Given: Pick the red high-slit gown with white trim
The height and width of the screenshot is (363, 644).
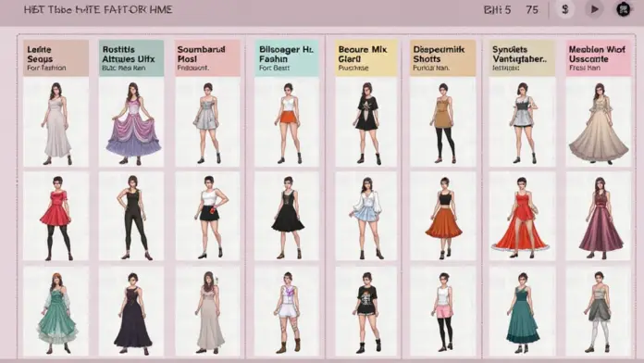Looking at the screenshot, I should tap(522, 217).
